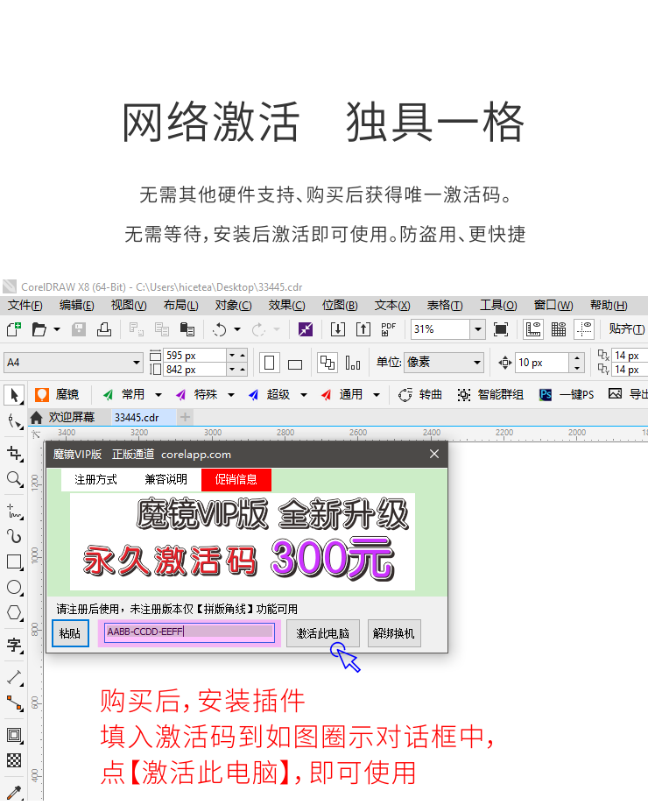Select the Crop tool

click(x=15, y=454)
